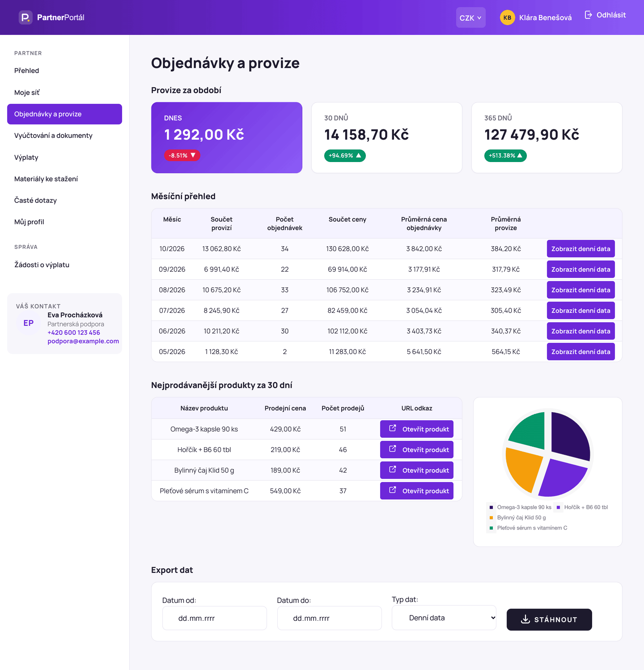The image size is (644, 670).
Task: Go to Můj profil
Action: coord(64,222)
